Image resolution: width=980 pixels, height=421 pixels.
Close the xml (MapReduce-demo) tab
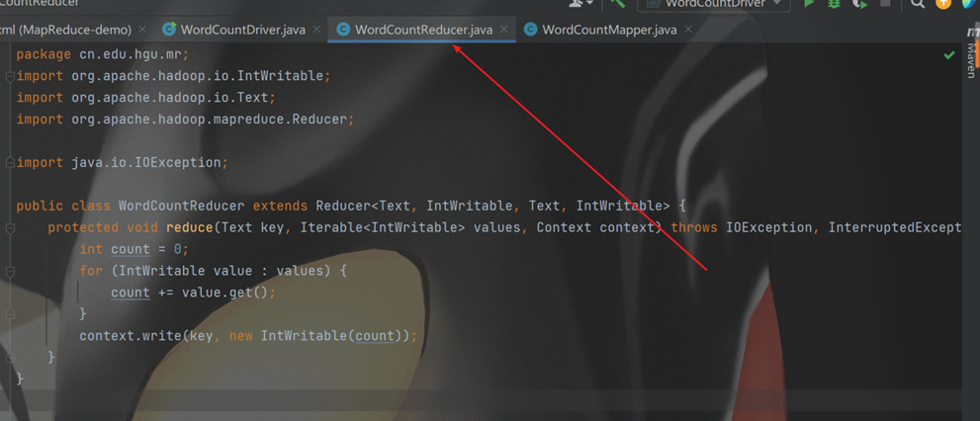(x=141, y=30)
